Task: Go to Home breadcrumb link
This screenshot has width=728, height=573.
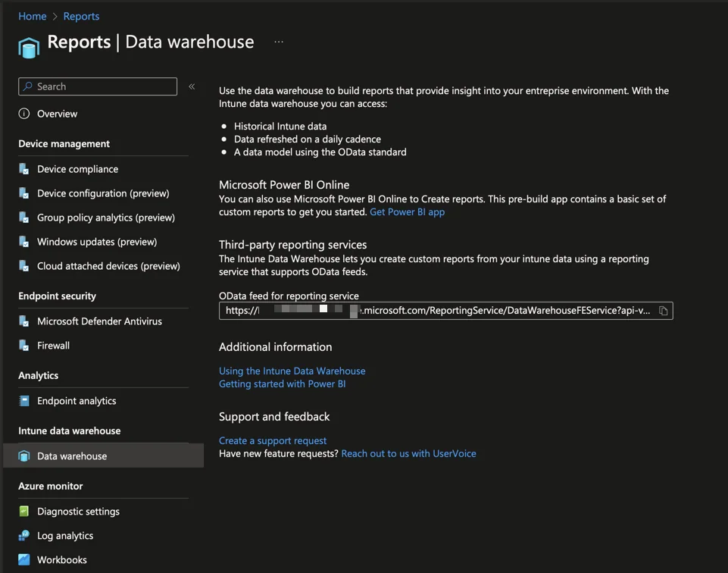Action: coord(33,16)
